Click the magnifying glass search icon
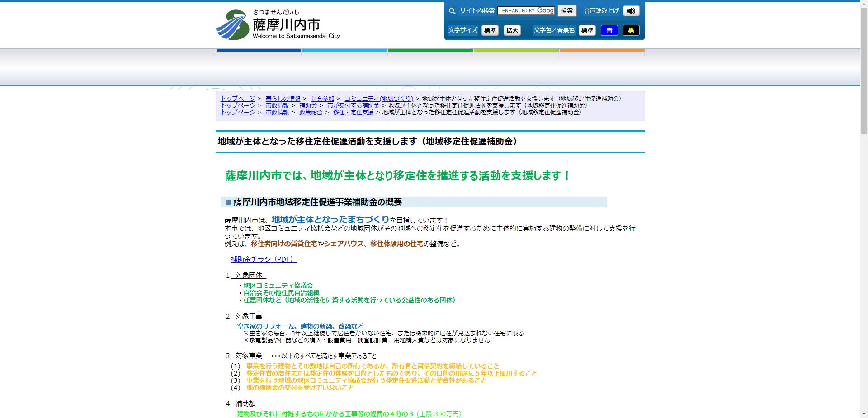This screenshot has width=868, height=418. coord(451,11)
